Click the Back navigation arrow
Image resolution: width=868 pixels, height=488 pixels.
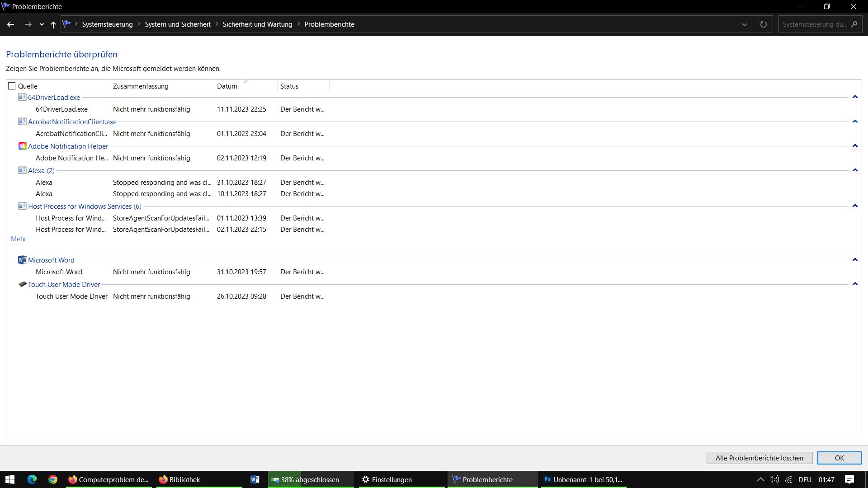point(11,24)
